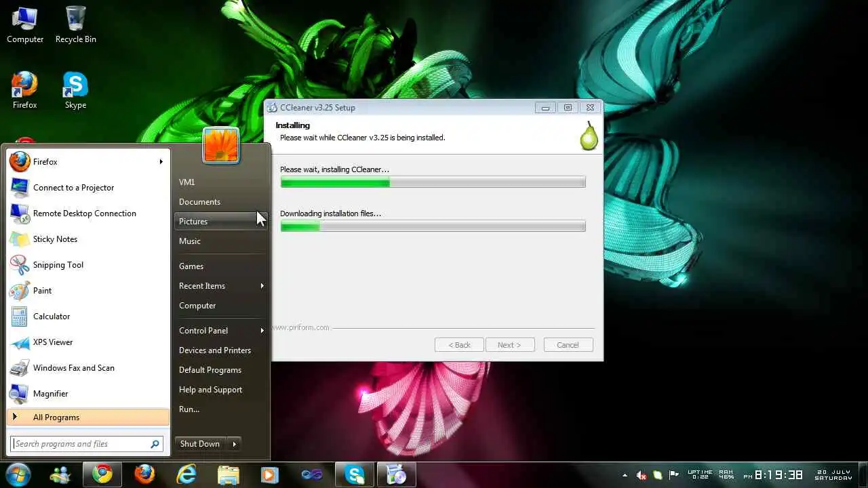This screenshot has width=868, height=488.
Task: Open the Run... dialog
Action: [220, 409]
